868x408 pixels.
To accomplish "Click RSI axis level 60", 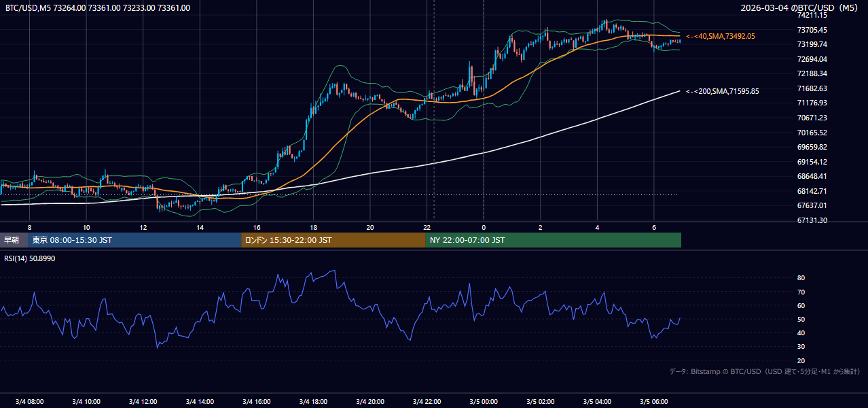I will 801,305.
